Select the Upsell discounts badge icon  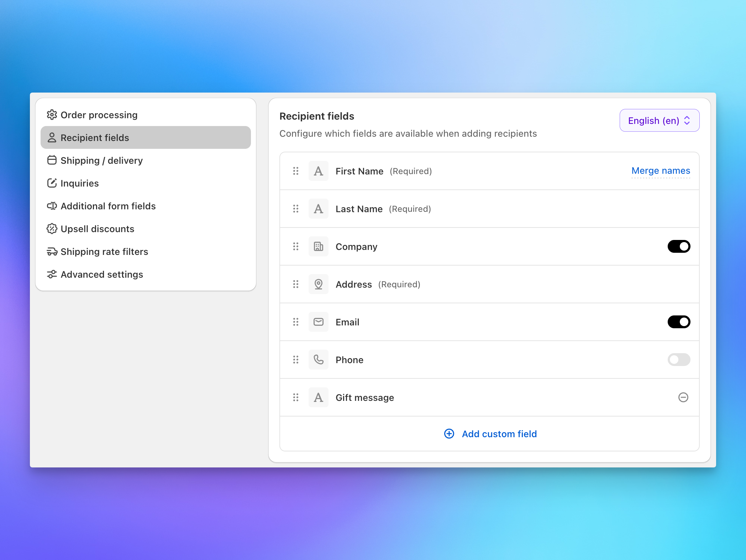pos(52,229)
